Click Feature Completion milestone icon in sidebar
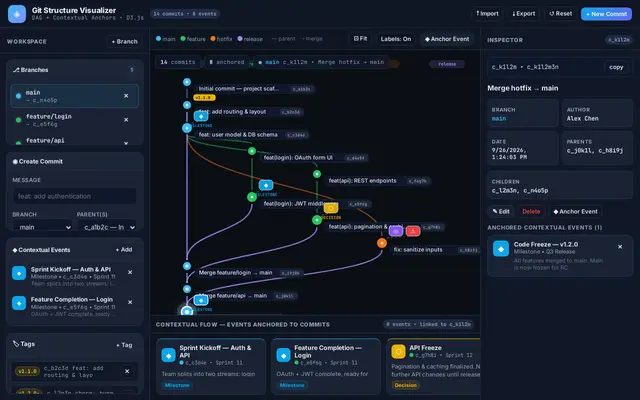The width and height of the screenshot is (640, 400). point(19,303)
